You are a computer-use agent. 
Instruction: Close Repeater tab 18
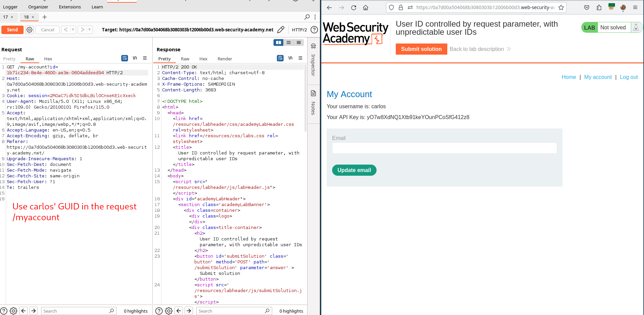[33, 17]
